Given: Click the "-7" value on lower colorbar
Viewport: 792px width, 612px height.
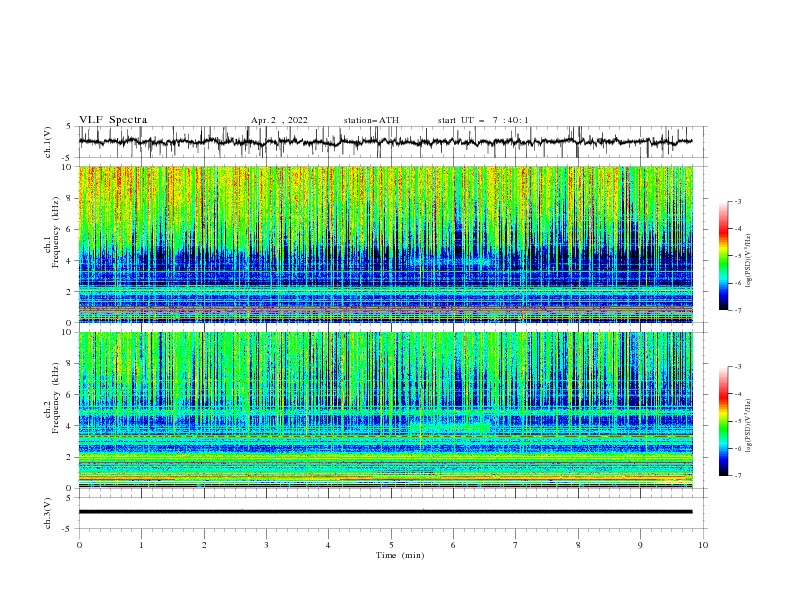Looking at the screenshot, I should point(737,476).
